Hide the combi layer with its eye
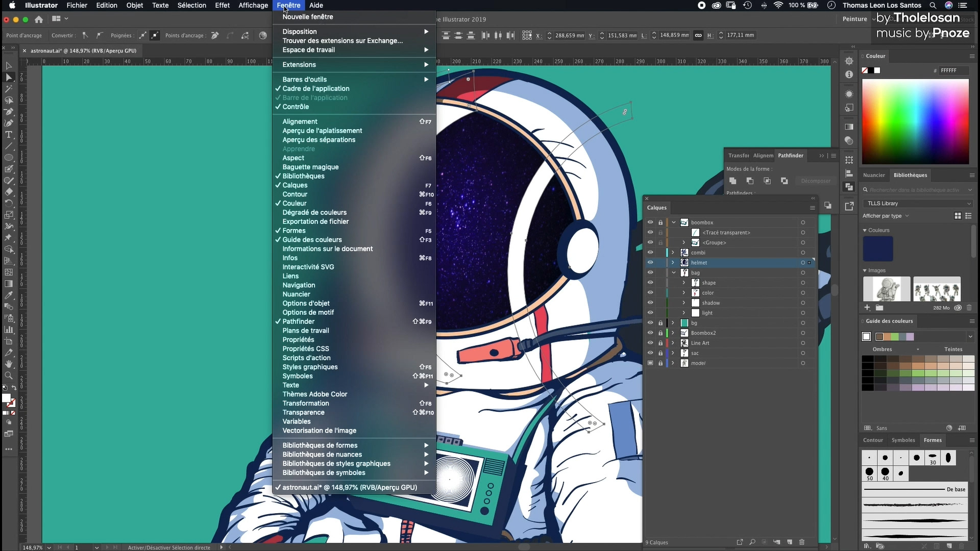Screen dimensions: 980x551 click(650, 253)
